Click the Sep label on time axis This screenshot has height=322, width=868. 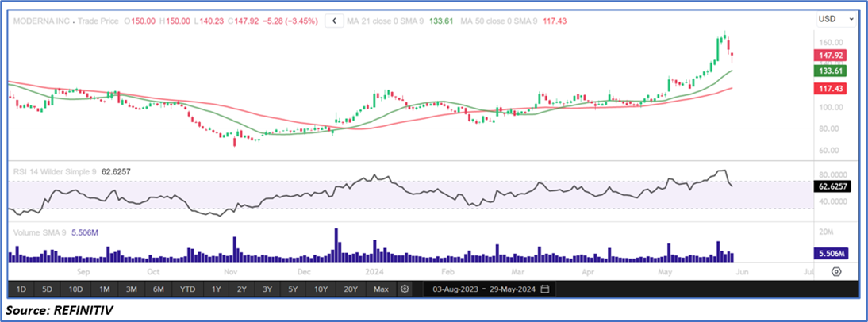coord(83,272)
